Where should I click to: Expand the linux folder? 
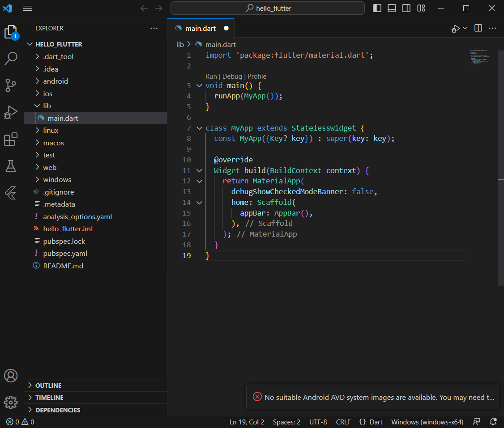(x=95, y=130)
